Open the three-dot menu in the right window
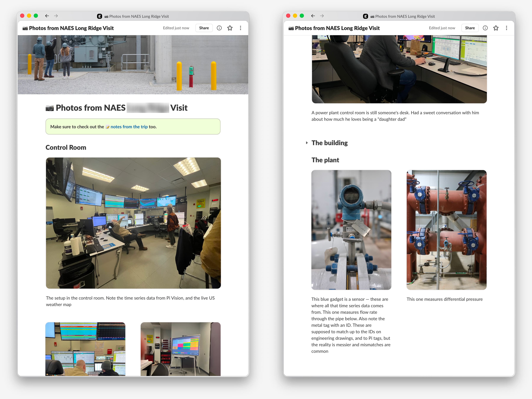 point(507,28)
